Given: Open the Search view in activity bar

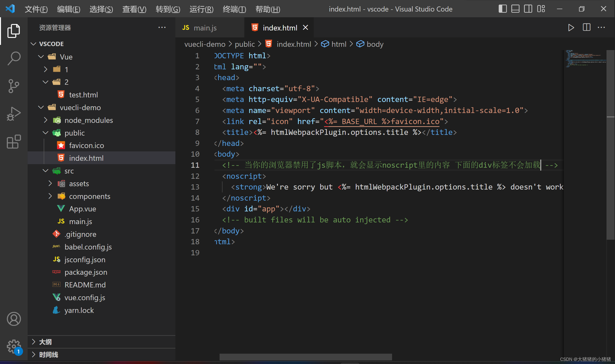Looking at the screenshot, I should click(14, 58).
